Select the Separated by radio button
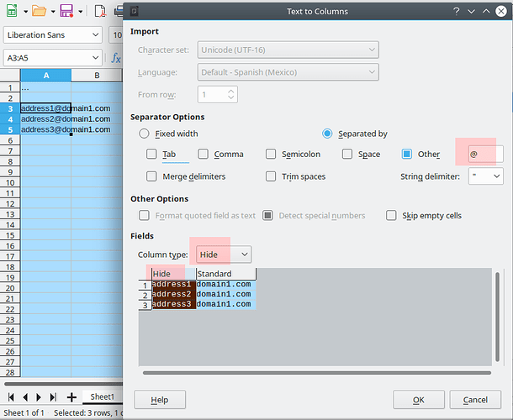 click(x=327, y=134)
